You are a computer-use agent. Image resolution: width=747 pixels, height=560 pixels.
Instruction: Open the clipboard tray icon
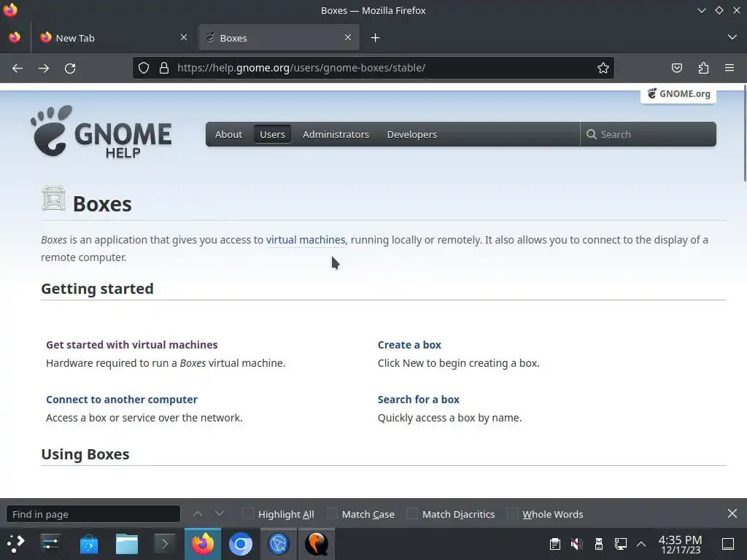[x=554, y=544]
